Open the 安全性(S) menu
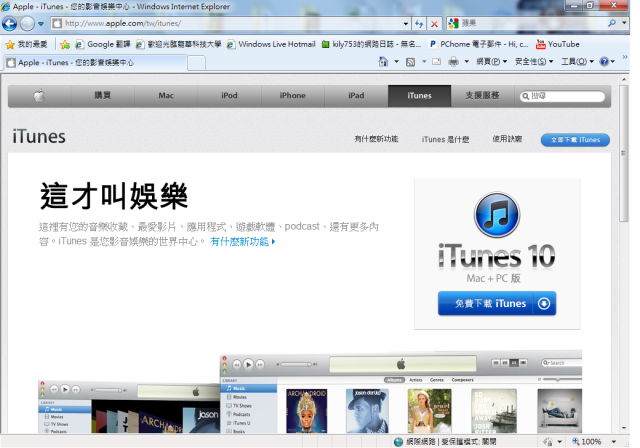 click(534, 62)
